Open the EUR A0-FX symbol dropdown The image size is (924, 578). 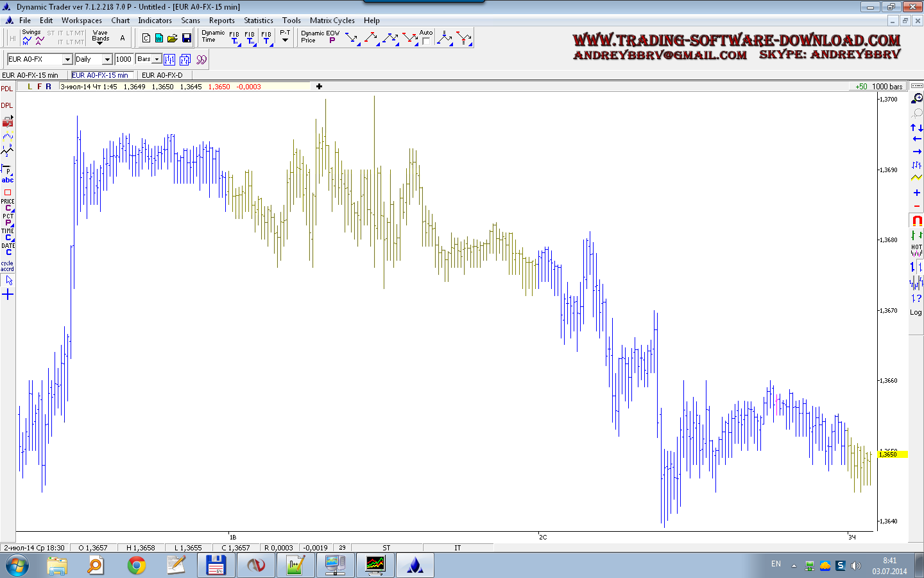click(x=67, y=59)
